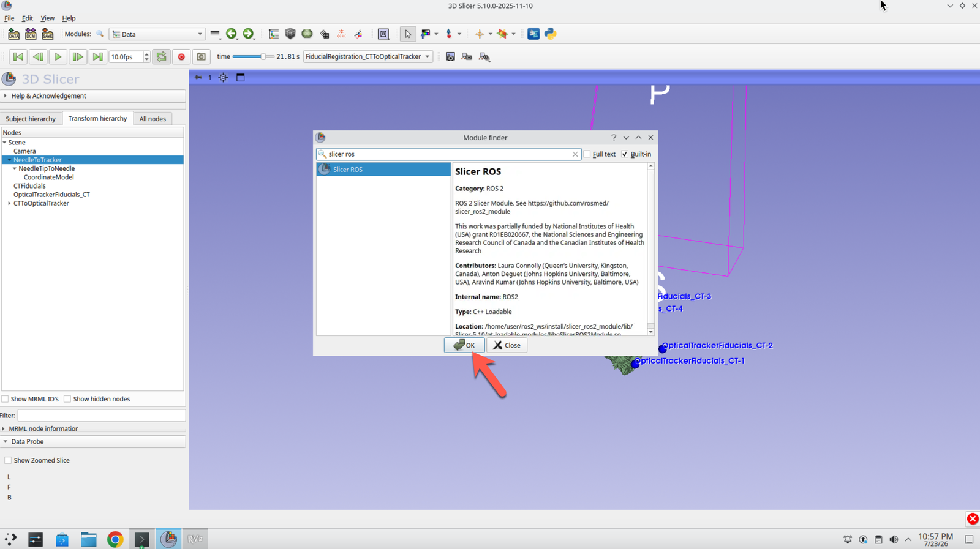Center the 3D view with crosshair icon
Image resolution: width=980 pixels, height=549 pixels.
[x=223, y=78]
